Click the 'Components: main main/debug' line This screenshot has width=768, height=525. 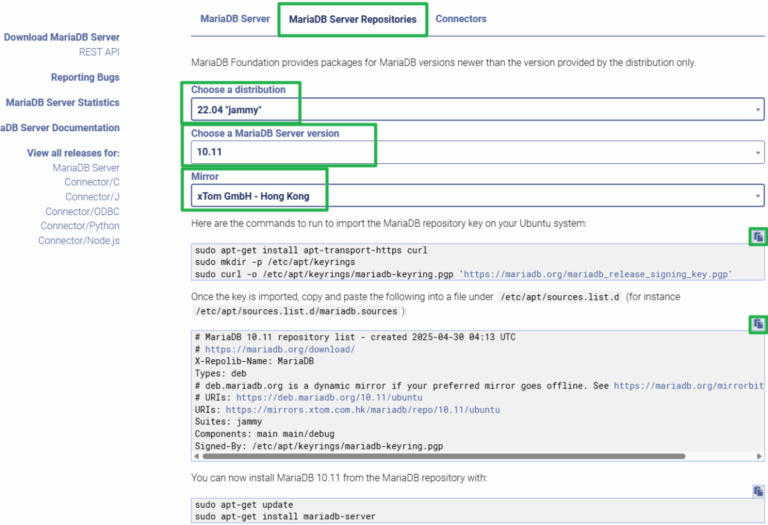point(264,434)
